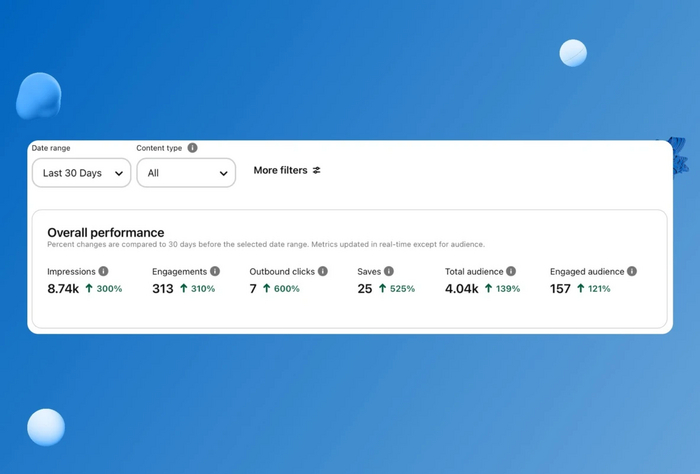Click the info icon next to Content type
This screenshot has width=700, height=474.
(x=192, y=148)
